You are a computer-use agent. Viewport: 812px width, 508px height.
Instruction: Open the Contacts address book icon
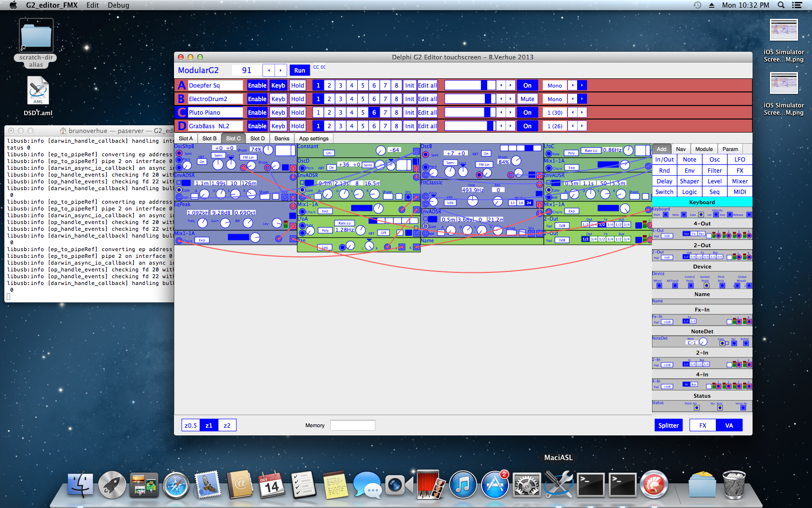(x=240, y=484)
